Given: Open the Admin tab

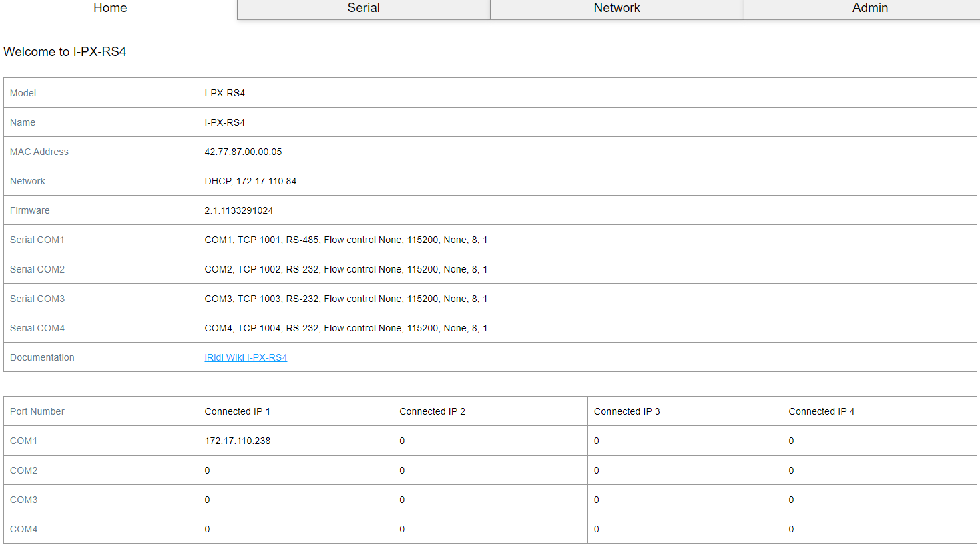Looking at the screenshot, I should pyautogui.click(x=869, y=8).
